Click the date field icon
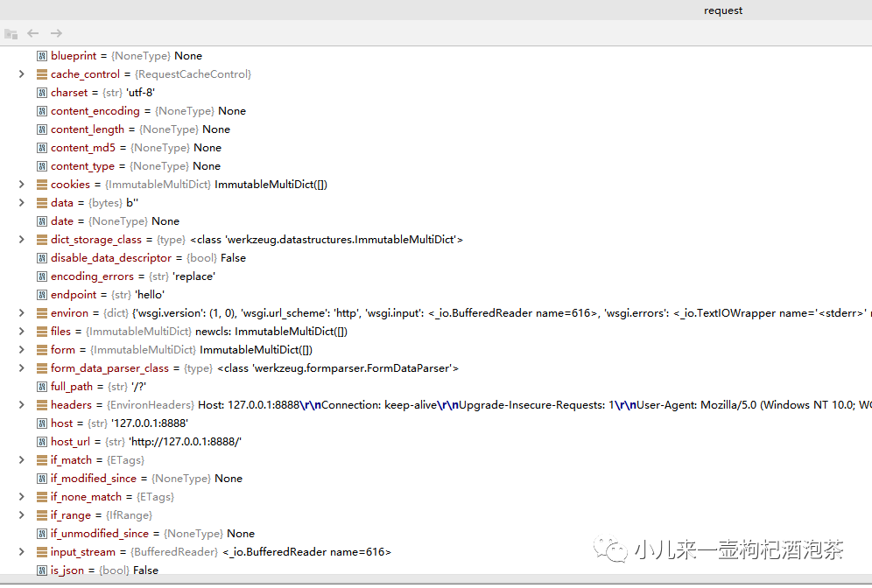The height and width of the screenshot is (588, 872). pyautogui.click(x=42, y=220)
